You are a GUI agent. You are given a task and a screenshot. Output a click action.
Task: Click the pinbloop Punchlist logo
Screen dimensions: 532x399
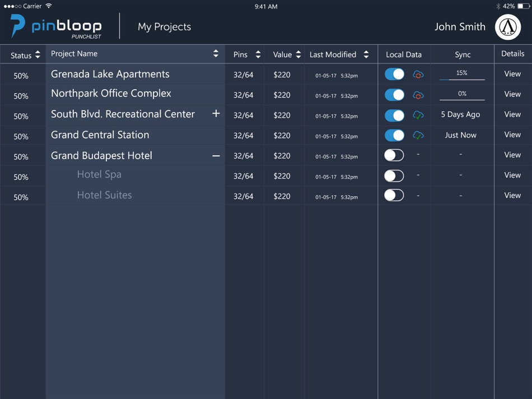pos(55,26)
